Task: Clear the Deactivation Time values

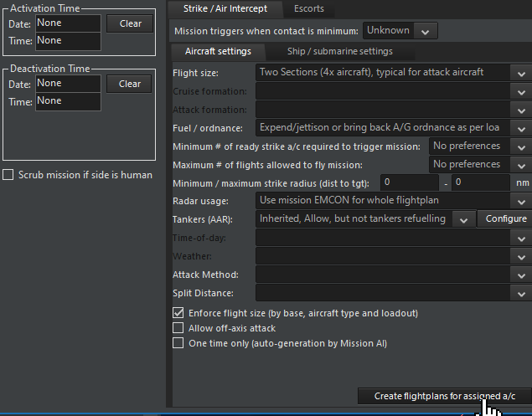Action: click(130, 84)
